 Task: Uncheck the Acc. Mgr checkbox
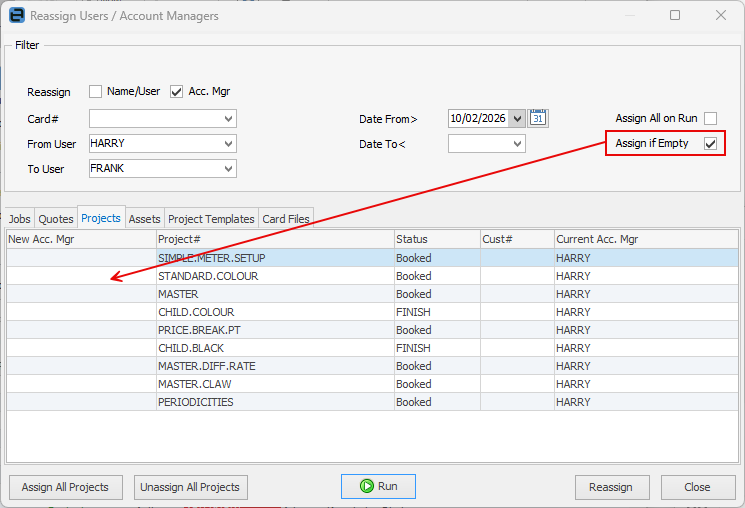[x=177, y=91]
